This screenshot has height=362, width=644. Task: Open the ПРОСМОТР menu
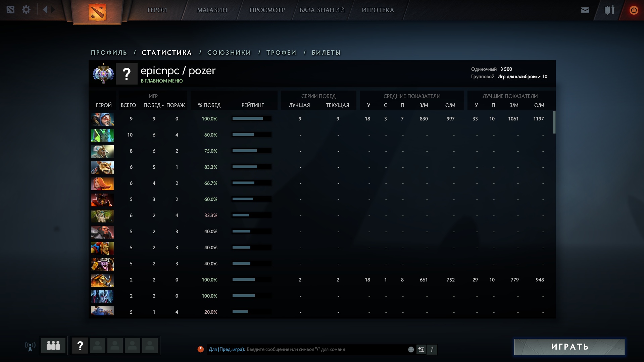[267, 10]
